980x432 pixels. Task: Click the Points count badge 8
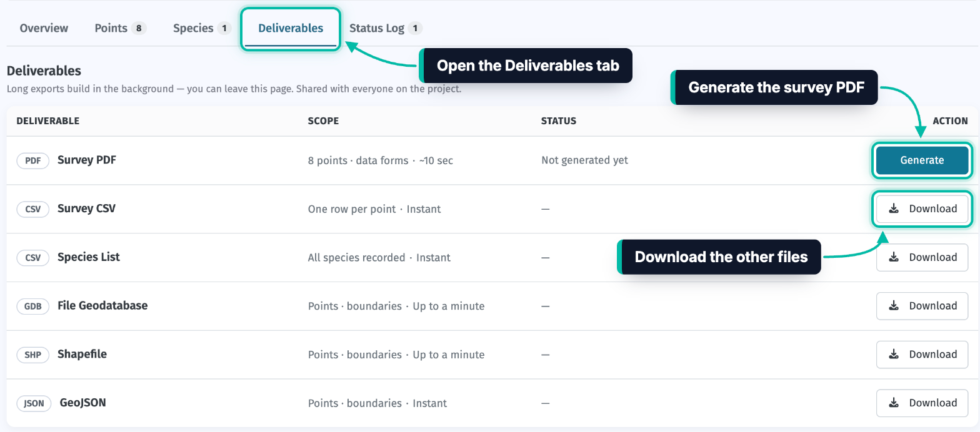point(139,28)
